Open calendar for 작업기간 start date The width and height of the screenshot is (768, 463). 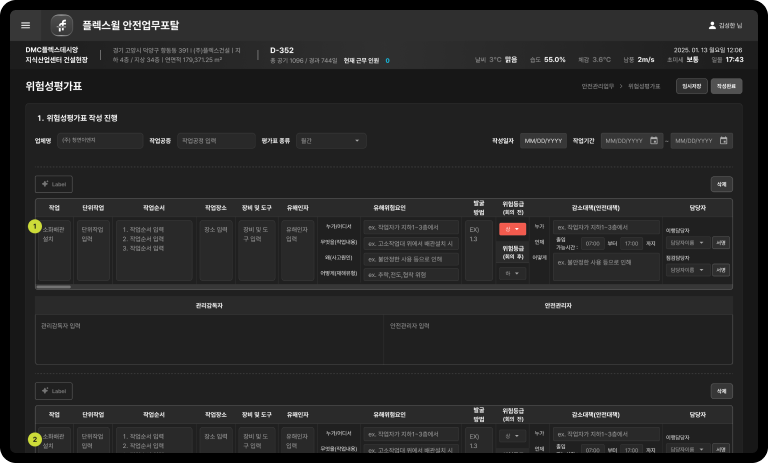[x=654, y=141]
